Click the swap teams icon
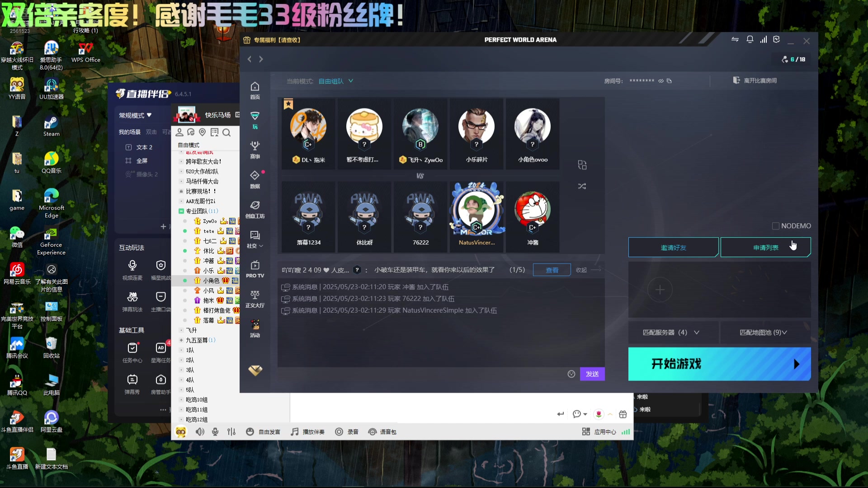 pyautogui.click(x=582, y=165)
